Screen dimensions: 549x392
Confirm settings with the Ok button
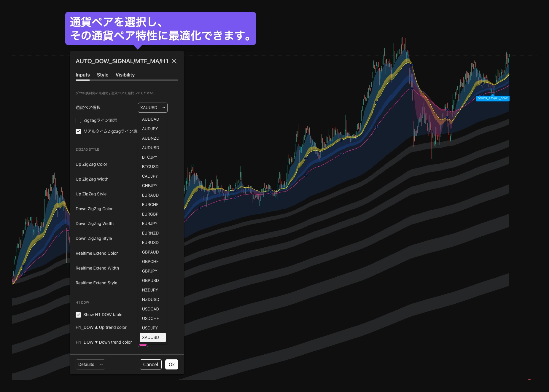[172, 364]
